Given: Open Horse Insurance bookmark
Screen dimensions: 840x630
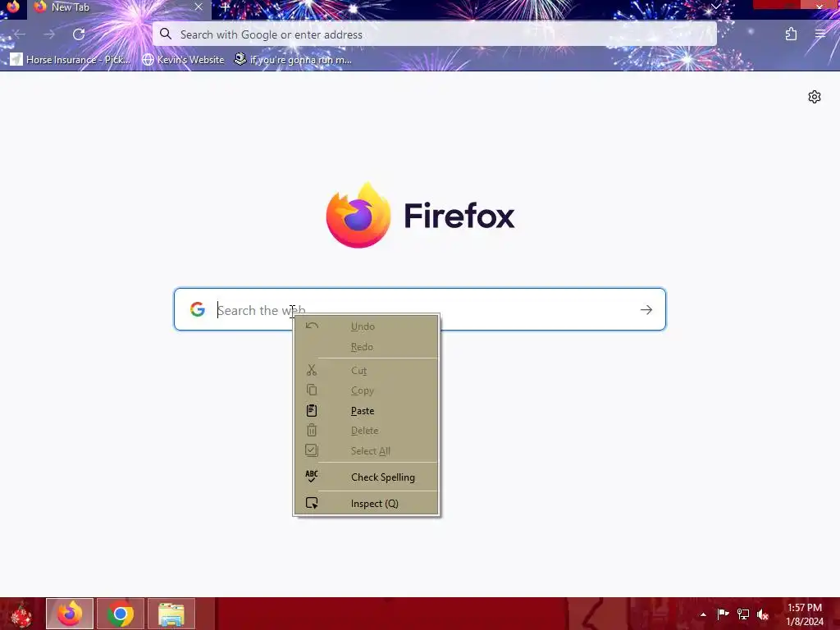Looking at the screenshot, I should pos(71,59).
